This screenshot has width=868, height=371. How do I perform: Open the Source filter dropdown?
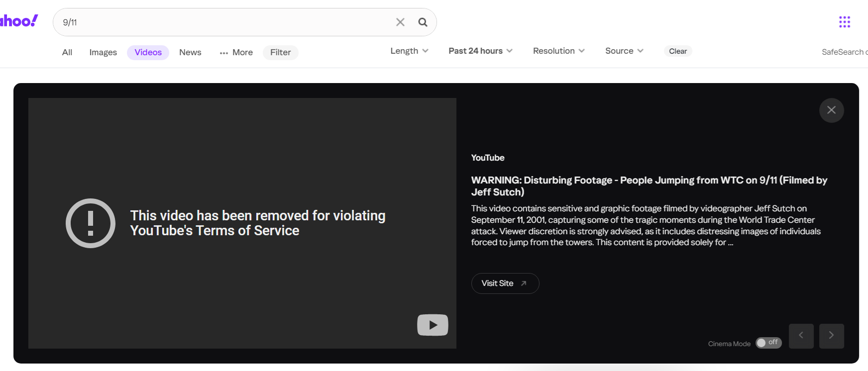tap(624, 51)
